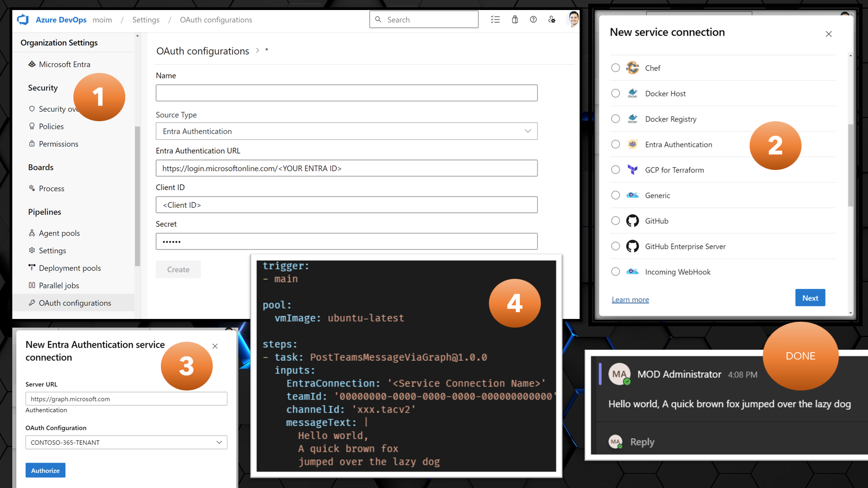Open the help question mark icon
The width and height of the screenshot is (868, 488).
[533, 20]
